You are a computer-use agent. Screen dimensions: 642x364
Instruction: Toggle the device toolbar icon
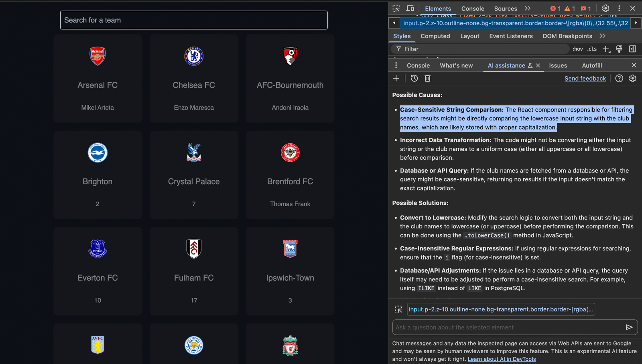pos(410,8)
